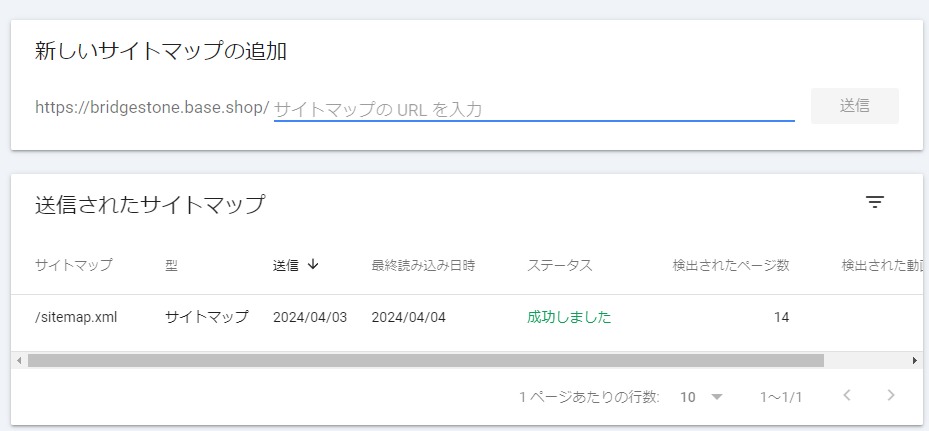929x431 pixels.
Task: Select the rows per page value 10
Action: (x=688, y=397)
